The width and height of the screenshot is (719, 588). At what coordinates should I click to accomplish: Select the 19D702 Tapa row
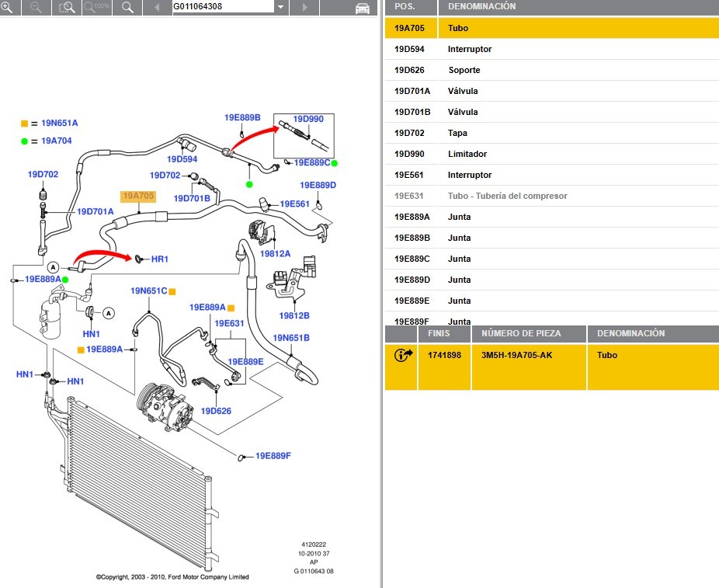point(551,133)
